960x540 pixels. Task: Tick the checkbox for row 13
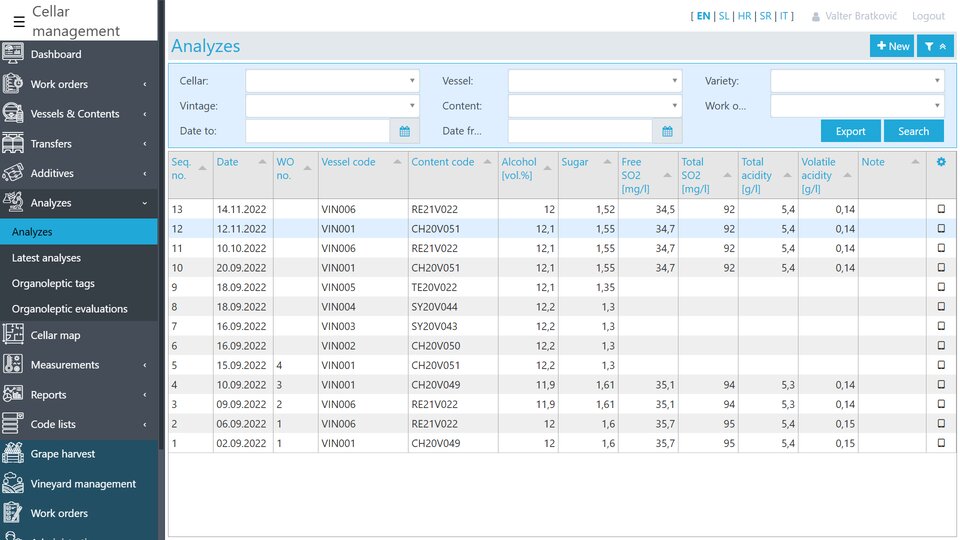pyautogui.click(x=940, y=209)
